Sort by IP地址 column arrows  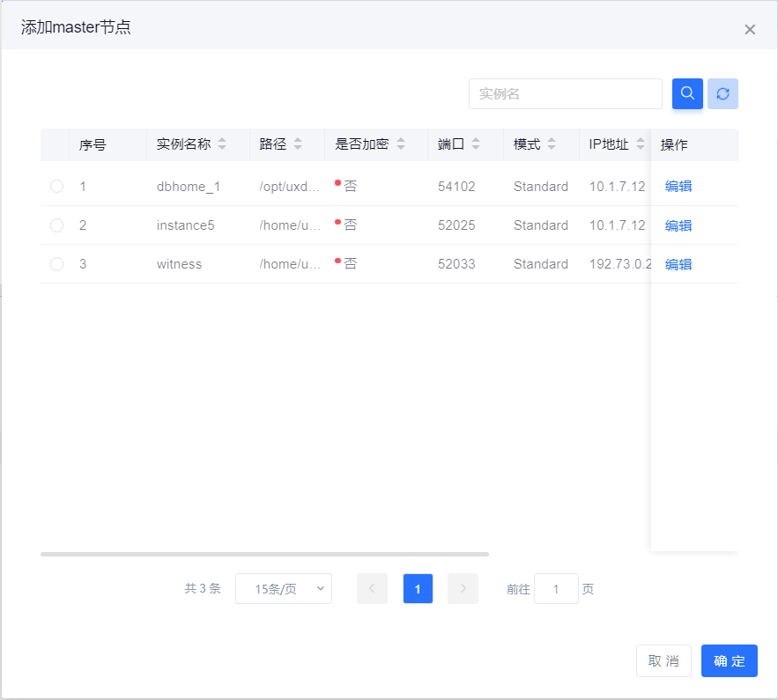point(641,144)
